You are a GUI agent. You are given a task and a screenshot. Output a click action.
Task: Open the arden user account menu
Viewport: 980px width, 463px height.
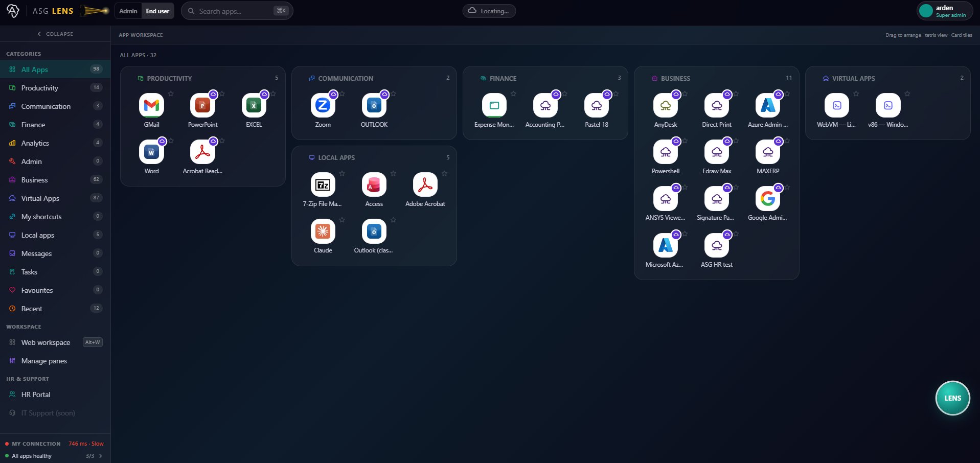[944, 11]
